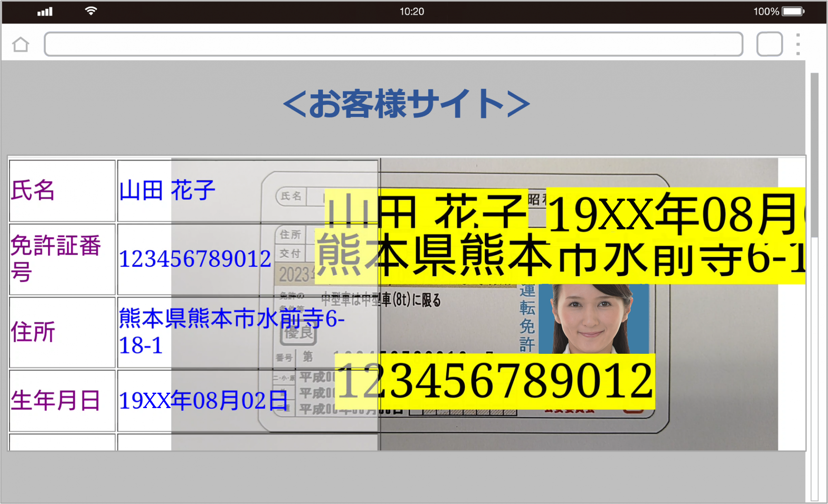Tap the Wi-Fi status icon
The width and height of the screenshot is (828, 504).
91,11
